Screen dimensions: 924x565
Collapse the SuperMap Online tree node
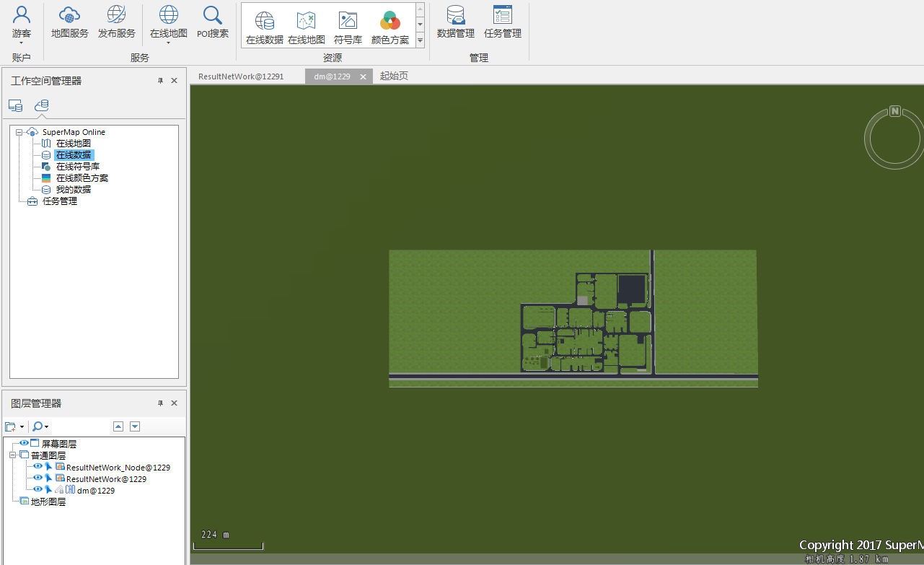19,132
